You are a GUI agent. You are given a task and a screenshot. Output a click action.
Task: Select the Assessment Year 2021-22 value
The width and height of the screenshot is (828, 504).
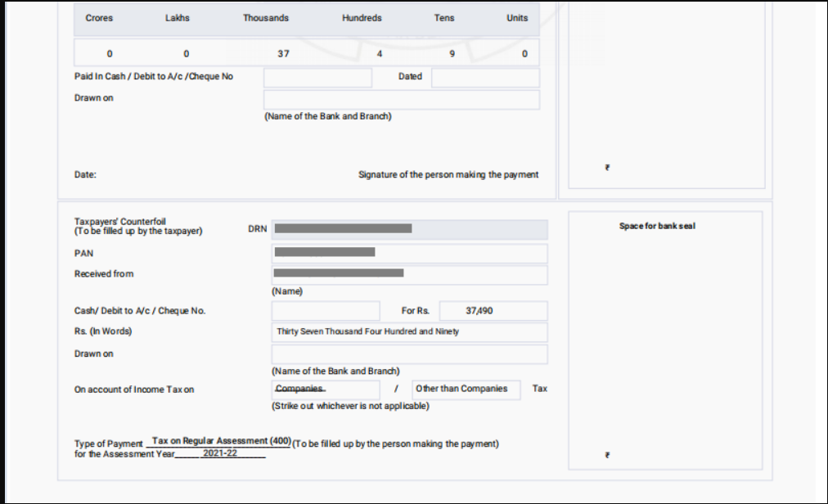pyautogui.click(x=220, y=453)
